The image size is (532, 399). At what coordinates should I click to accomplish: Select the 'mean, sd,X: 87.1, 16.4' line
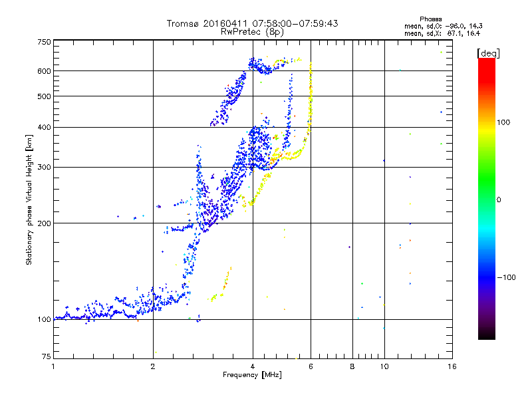point(442,33)
